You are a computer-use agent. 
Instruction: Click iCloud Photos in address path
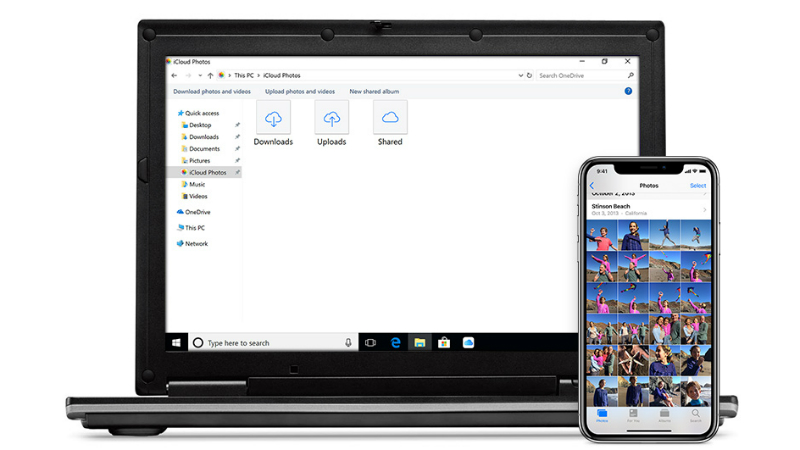[x=282, y=76]
